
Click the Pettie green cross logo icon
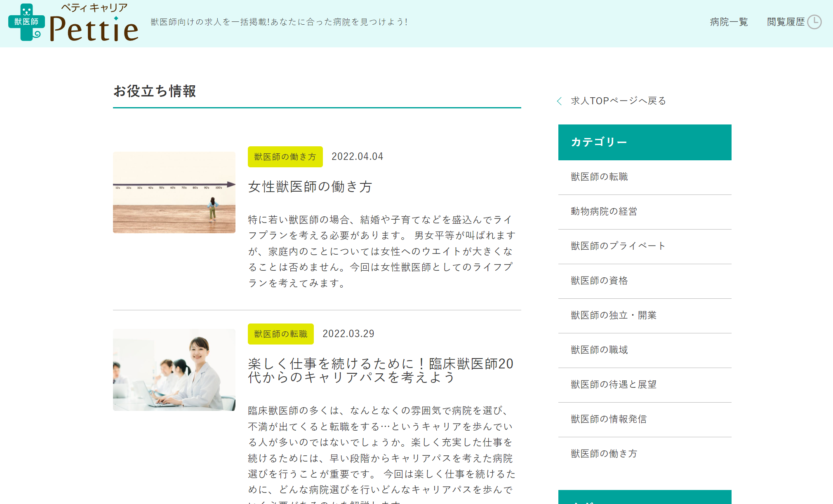tap(26, 22)
